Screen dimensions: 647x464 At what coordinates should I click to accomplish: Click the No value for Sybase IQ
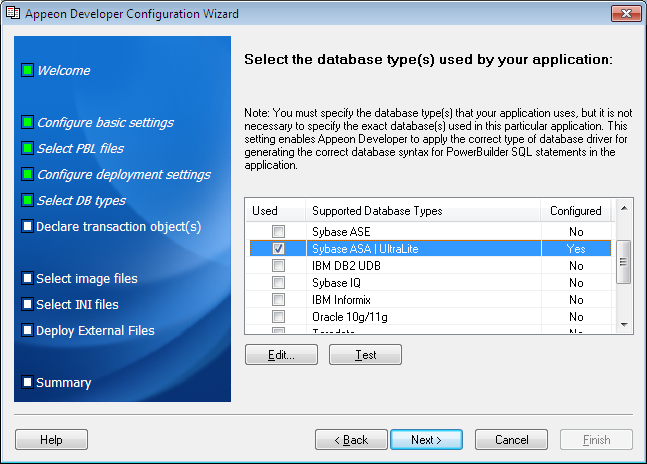(576, 283)
